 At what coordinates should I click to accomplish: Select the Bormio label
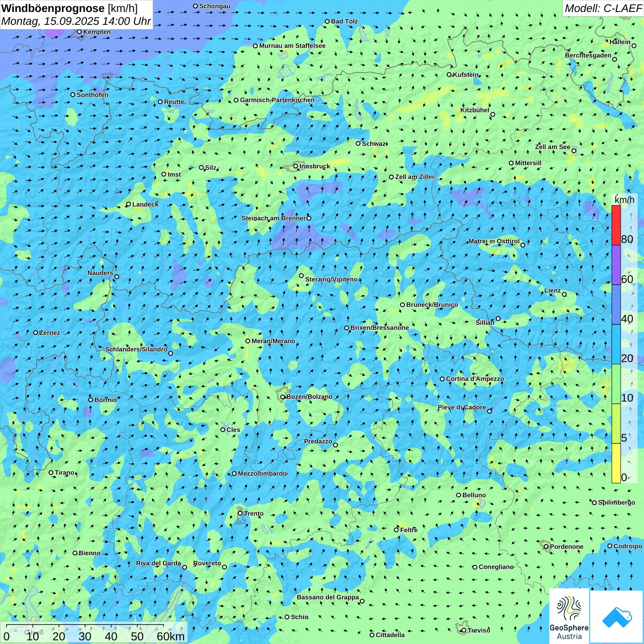point(105,400)
